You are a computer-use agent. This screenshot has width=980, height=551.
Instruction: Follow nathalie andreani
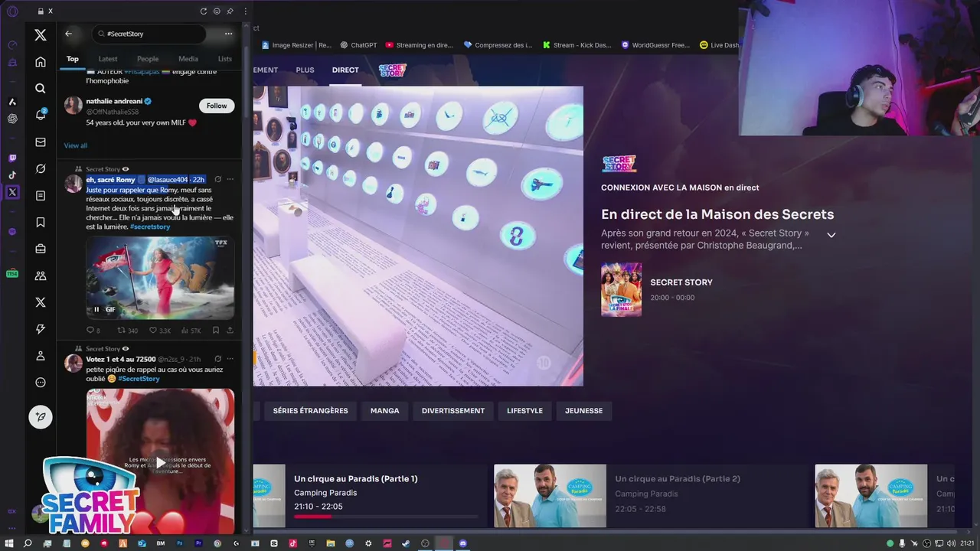click(x=217, y=106)
